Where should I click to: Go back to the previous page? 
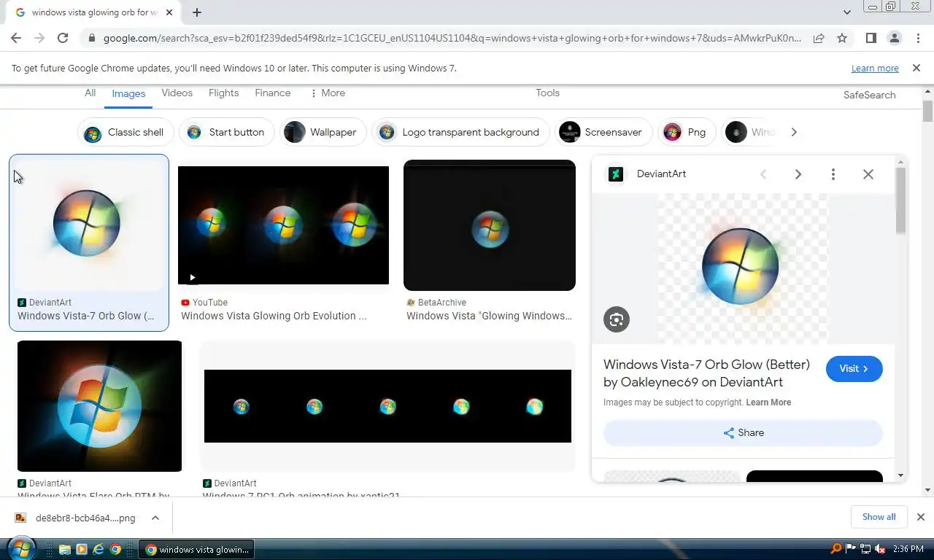pyautogui.click(x=16, y=38)
